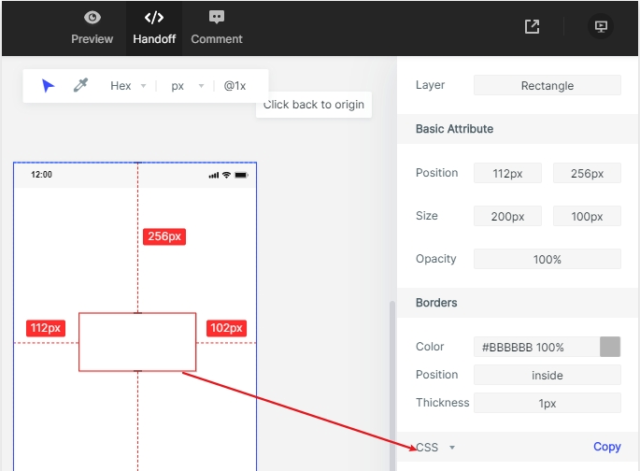Open the px unit dropdown
The width and height of the screenshot is (640, 471).
pyautogui.click(x=187, y=86)
